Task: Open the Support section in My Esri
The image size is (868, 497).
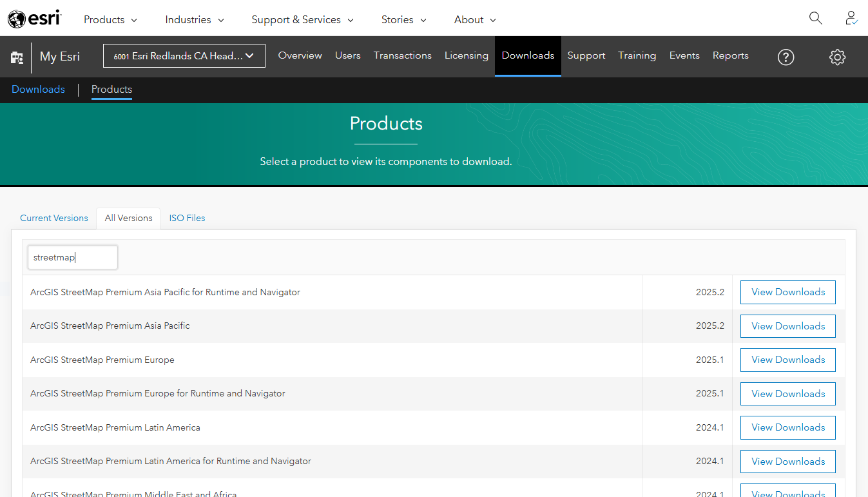Action: (x=586, y=55)
